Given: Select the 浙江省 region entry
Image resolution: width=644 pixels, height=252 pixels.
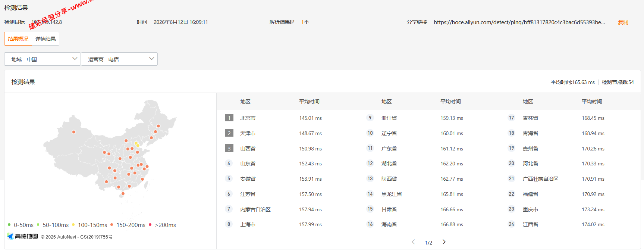Looking at the screenshot, I should tap(389, 118).
